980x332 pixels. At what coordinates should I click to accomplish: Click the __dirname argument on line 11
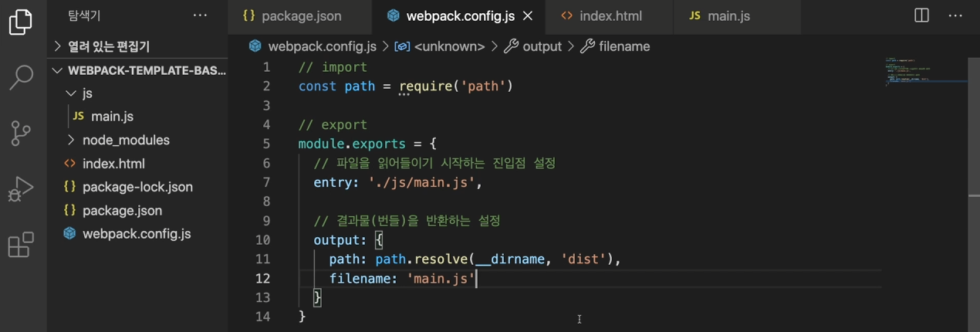(x=510, y=259)
